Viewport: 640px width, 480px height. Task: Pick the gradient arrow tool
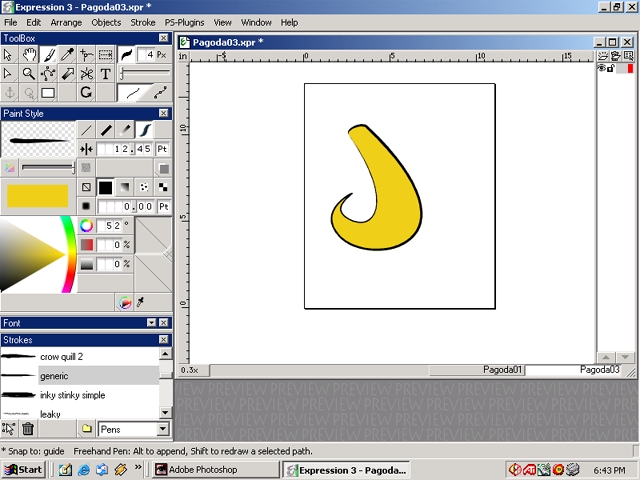tap(67, 73)
